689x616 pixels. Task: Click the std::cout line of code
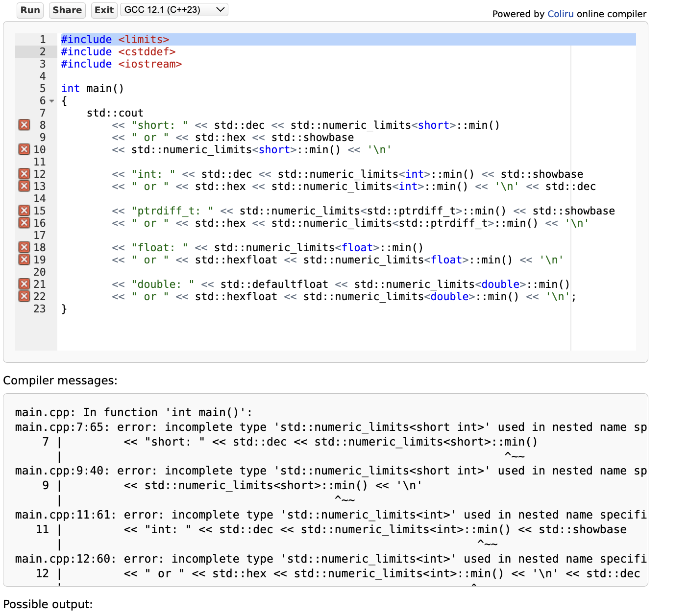pyautogui.click(x=115, y=113)
